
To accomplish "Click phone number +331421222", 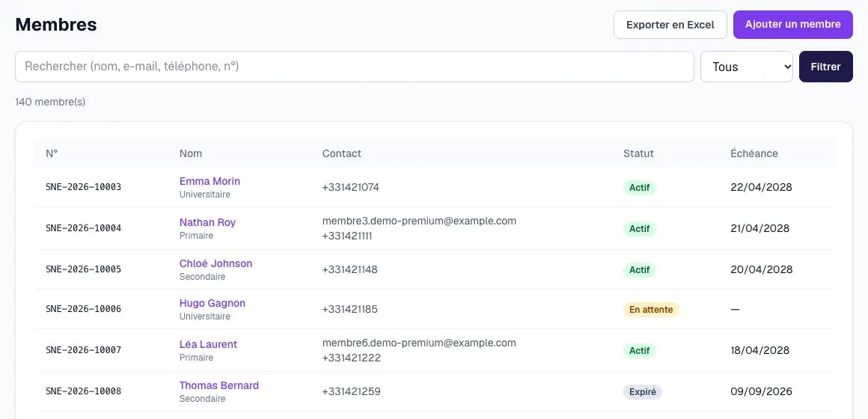I will [x=352, y=358].
